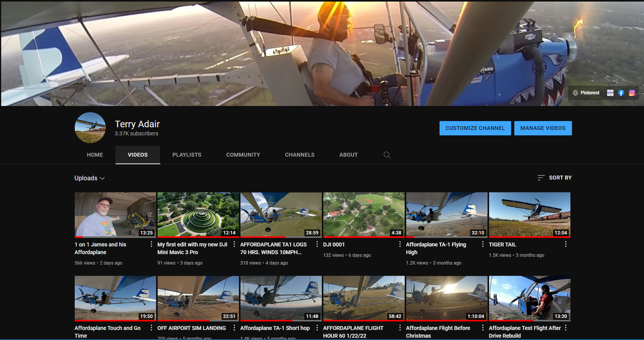Open the Facebook link icon on banner
The width and height of the screenshot is (644, 340).
(x=621, y=93)
